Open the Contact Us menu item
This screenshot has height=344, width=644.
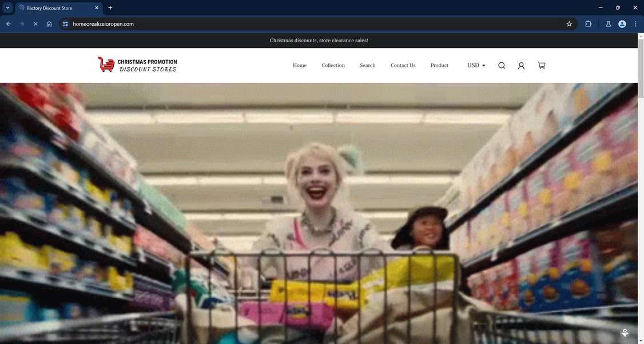point(403,65)
